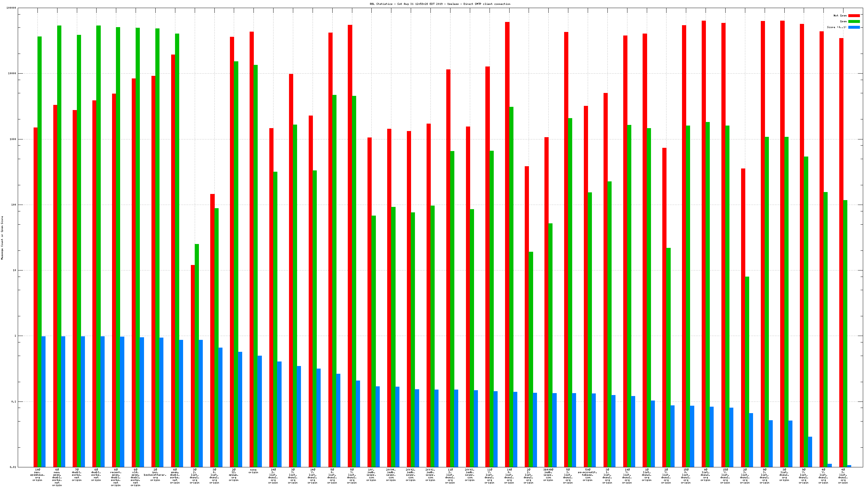
Task: Click the 100000 y-axis tick label
Action: 11,8
